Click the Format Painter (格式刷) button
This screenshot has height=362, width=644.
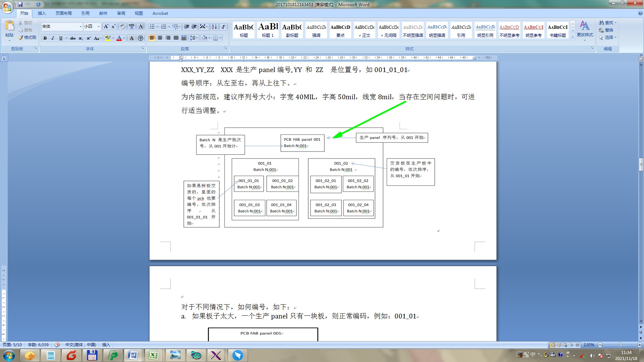tap(27, 38)
